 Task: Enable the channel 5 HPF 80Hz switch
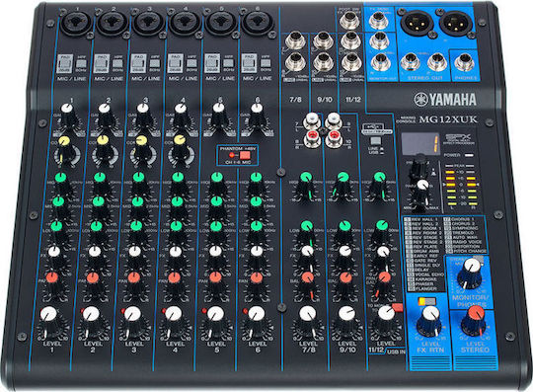coord(228,63)
